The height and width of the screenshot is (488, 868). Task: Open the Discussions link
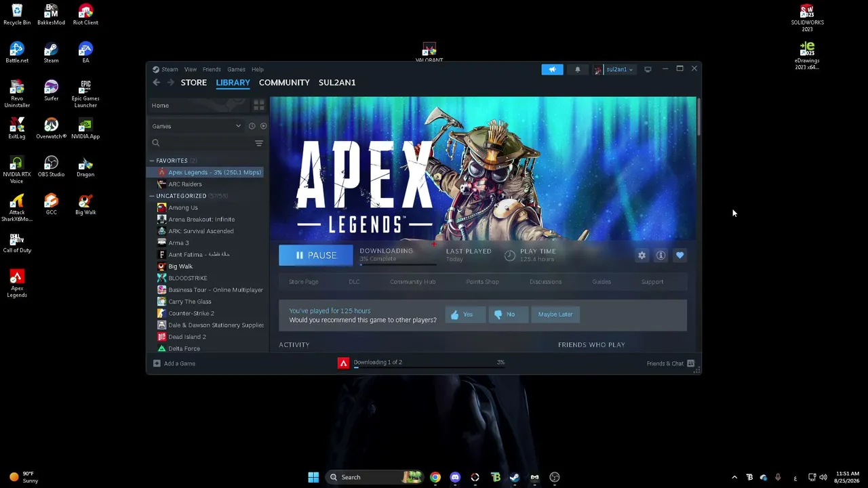click(x=545, y=282)
